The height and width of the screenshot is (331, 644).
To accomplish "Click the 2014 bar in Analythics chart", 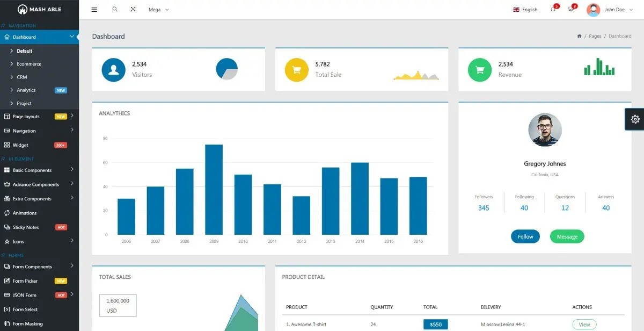I will [x=360, y=199].
